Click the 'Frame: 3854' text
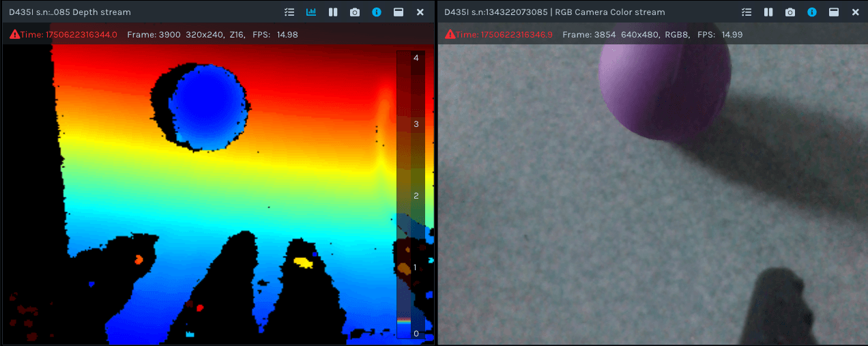Viewport: 868px width, 346px height. [589, 35]
